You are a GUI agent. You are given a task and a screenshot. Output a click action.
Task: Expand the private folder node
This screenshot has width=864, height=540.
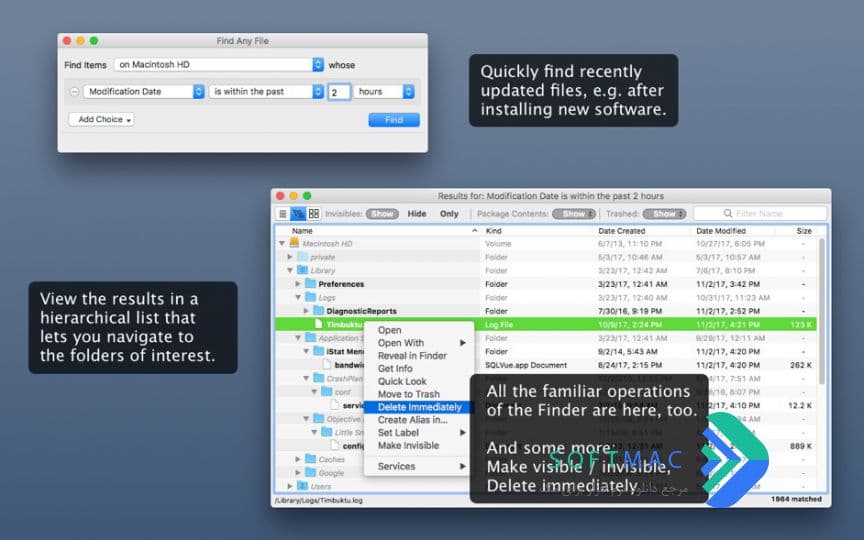tap(290, 257)
